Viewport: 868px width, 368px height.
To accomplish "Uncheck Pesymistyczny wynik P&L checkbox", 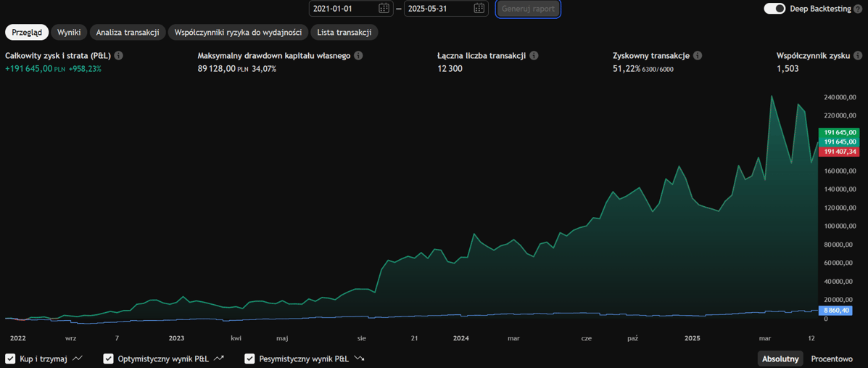I will coord(249,359).
